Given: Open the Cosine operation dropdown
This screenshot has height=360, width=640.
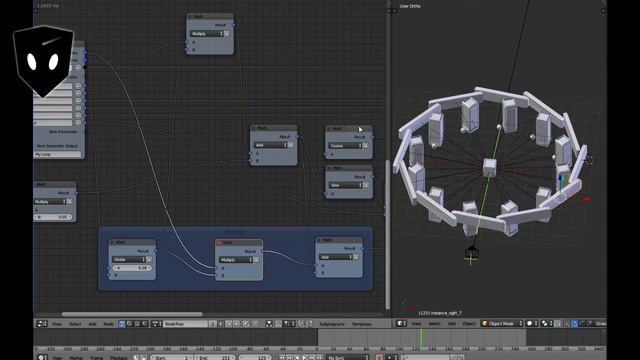Looking at the screenshot, I should click(345, 145).
